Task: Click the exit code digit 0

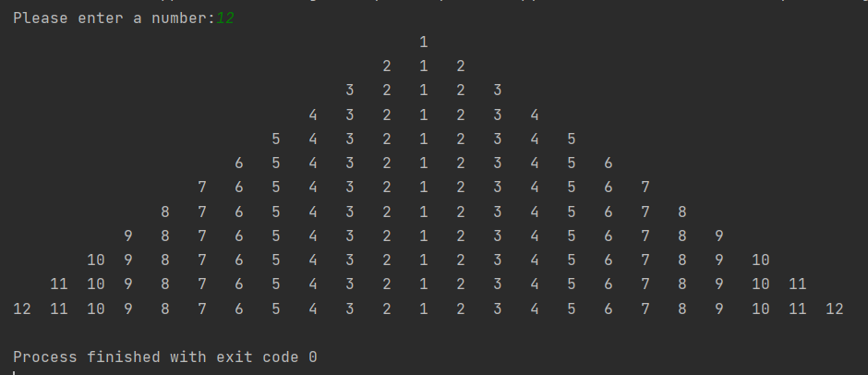Action: tap(313, 357)
